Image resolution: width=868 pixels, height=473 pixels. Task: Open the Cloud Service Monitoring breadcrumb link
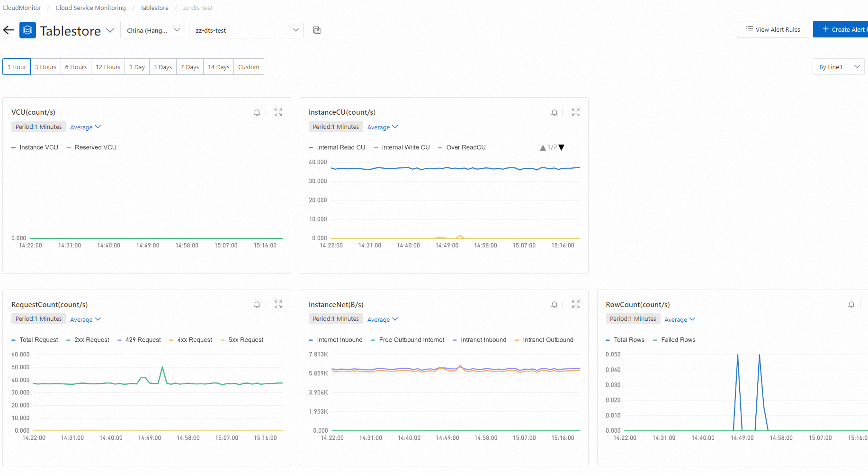click(90, 8)
